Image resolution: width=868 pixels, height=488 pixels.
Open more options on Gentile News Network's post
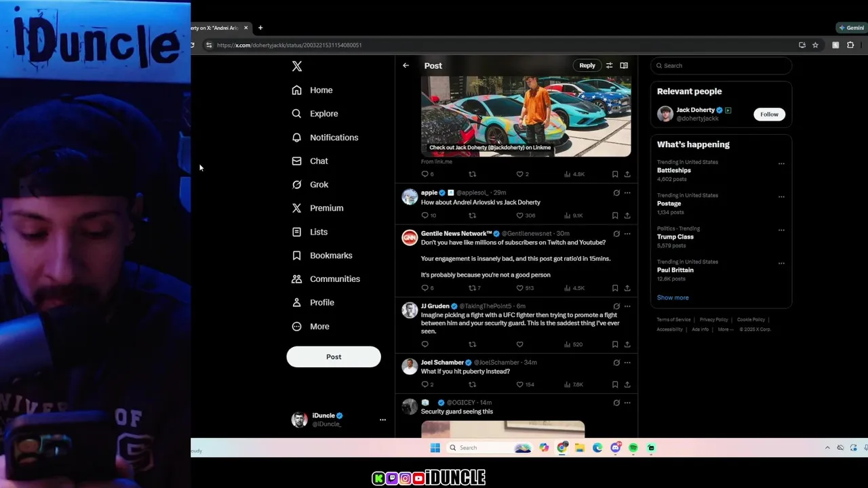click(627, 233)
